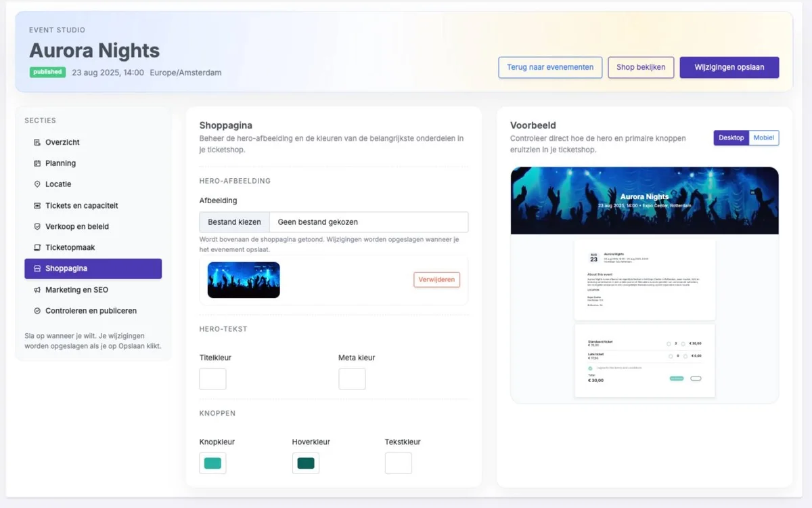Screen dimensions: 812x508
Task: Click the Planning calendar icon
Action: click(x=37, y=163)
